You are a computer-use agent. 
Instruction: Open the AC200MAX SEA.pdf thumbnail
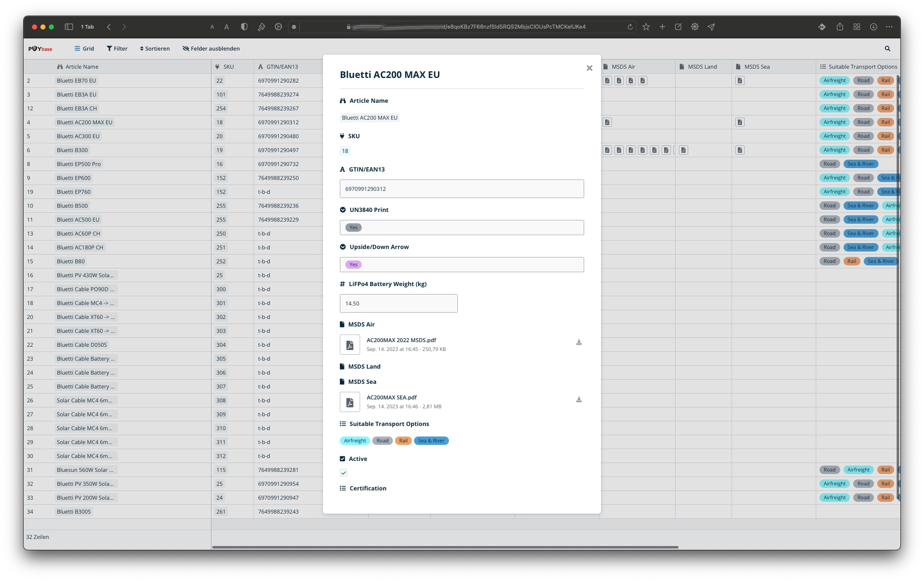click(x=350, y=402)
